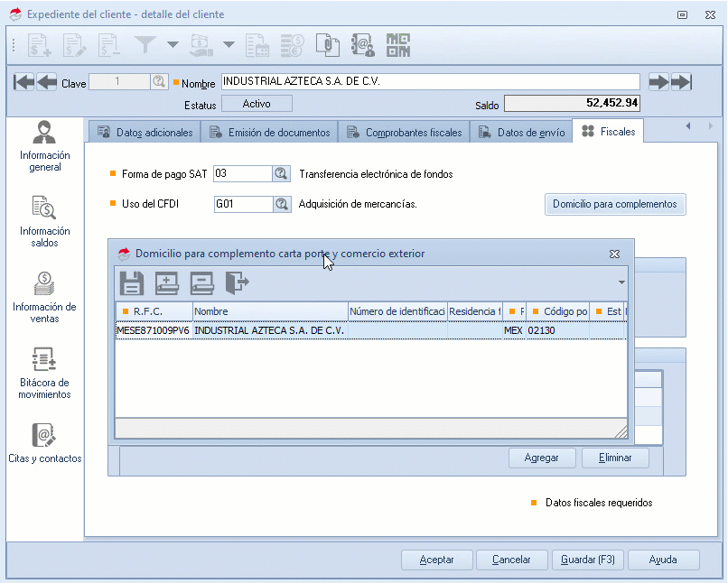Click the edit document toolbar icon

74,45
